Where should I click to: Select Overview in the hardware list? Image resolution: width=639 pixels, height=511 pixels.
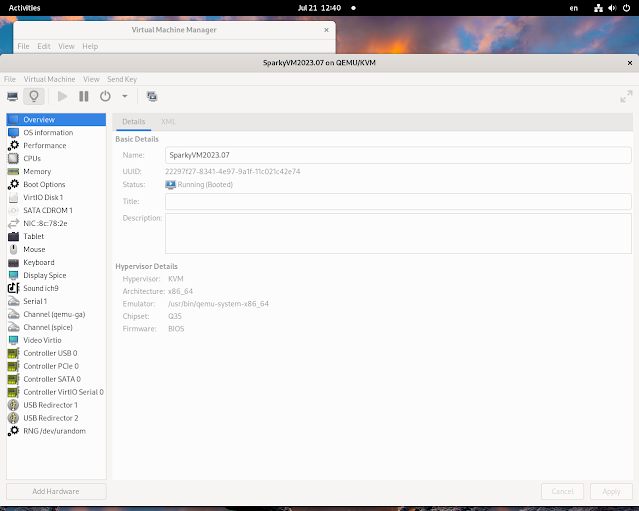tap(56, 119)
